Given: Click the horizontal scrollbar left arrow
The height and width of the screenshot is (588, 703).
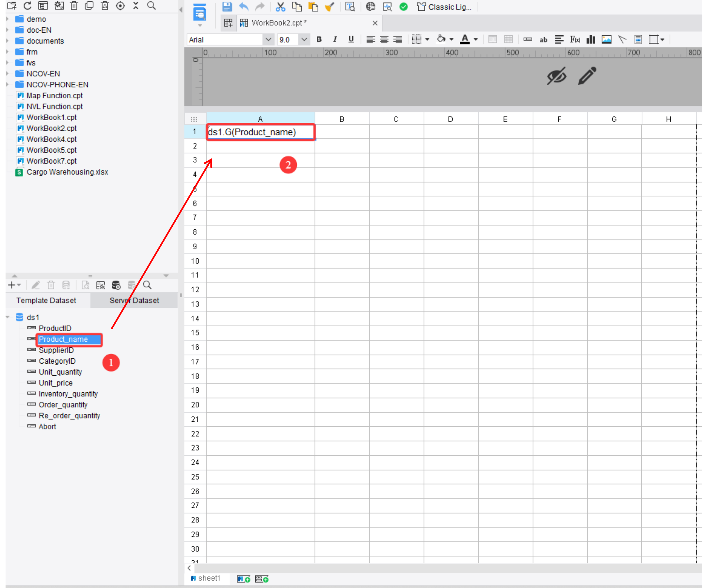Looking at the screenshot, I should point(189,568).
